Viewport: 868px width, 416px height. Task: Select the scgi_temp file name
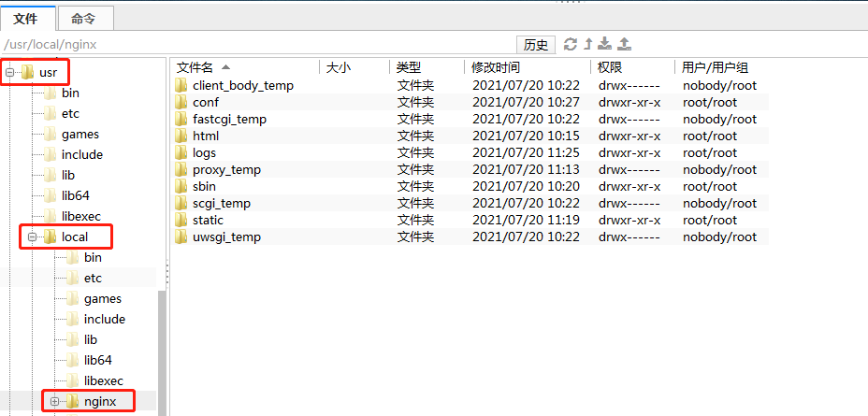pos(222,203)
